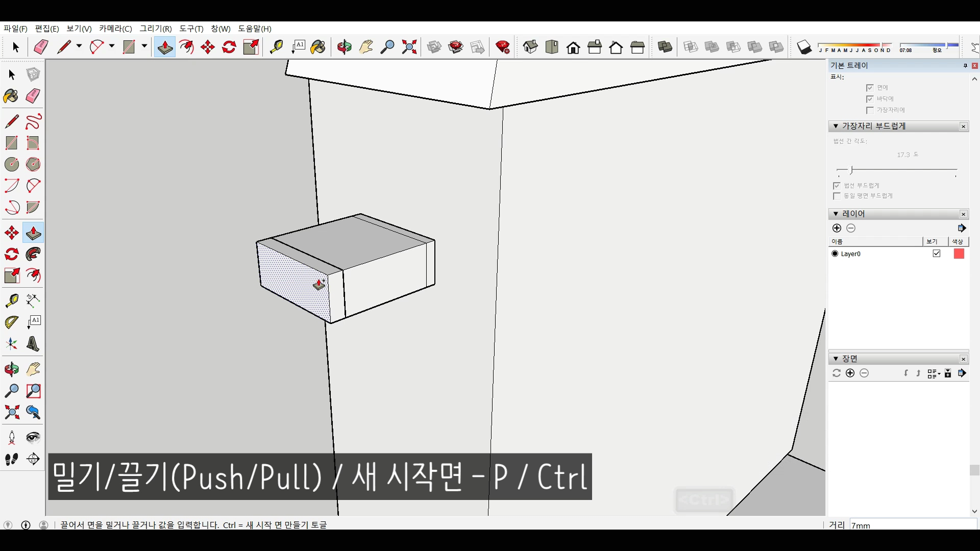Collapse the 레이어 panel
Image resolution: width=980 pixels, height=551 pixels.
point(836,214)
